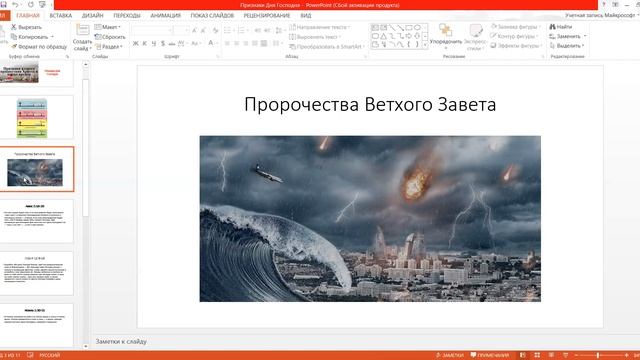
Task: Open the Копировать dropdown arrow
Action: click(x=52, y=37)
